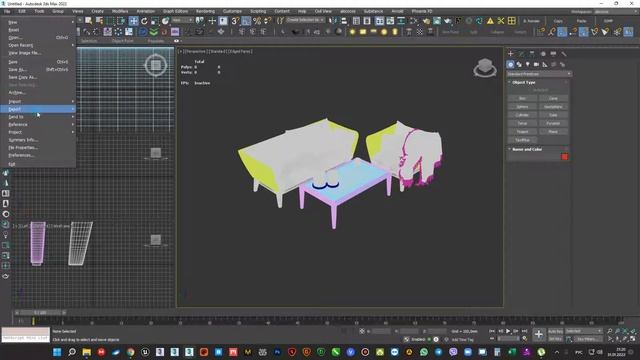640x360 pixels.
Task: Open File Explorer from taskbar
Action: point(87,352)
